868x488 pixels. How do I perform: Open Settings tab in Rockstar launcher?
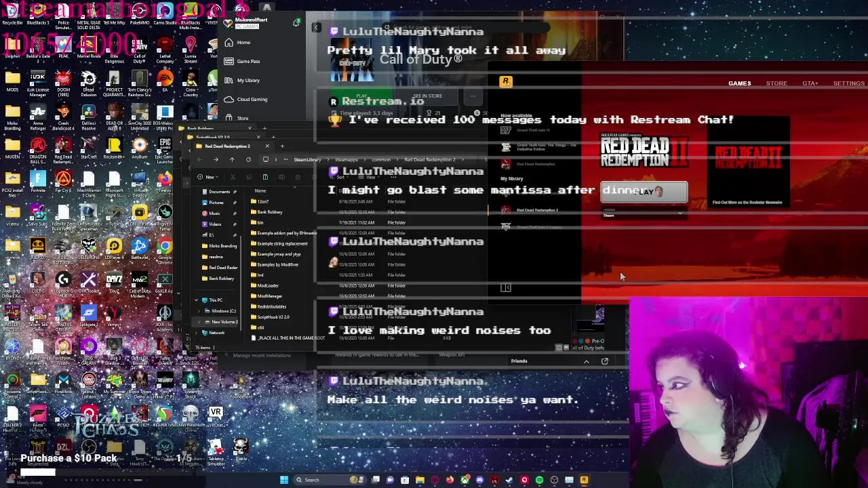(x=848, y=83)
